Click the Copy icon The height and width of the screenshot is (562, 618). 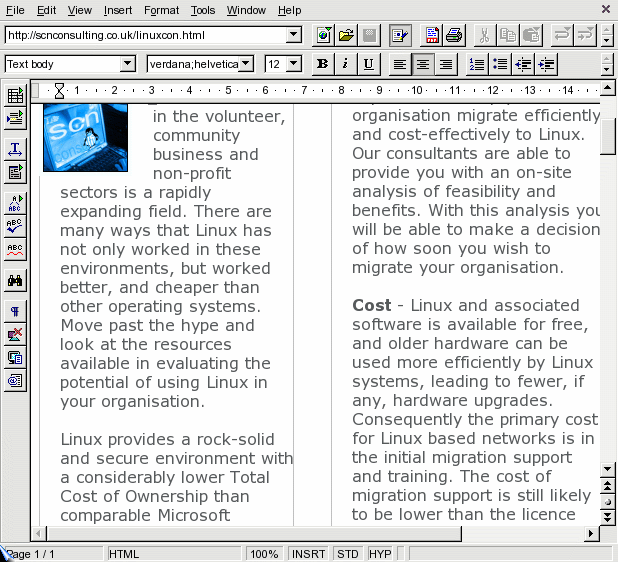coord(508,35)
